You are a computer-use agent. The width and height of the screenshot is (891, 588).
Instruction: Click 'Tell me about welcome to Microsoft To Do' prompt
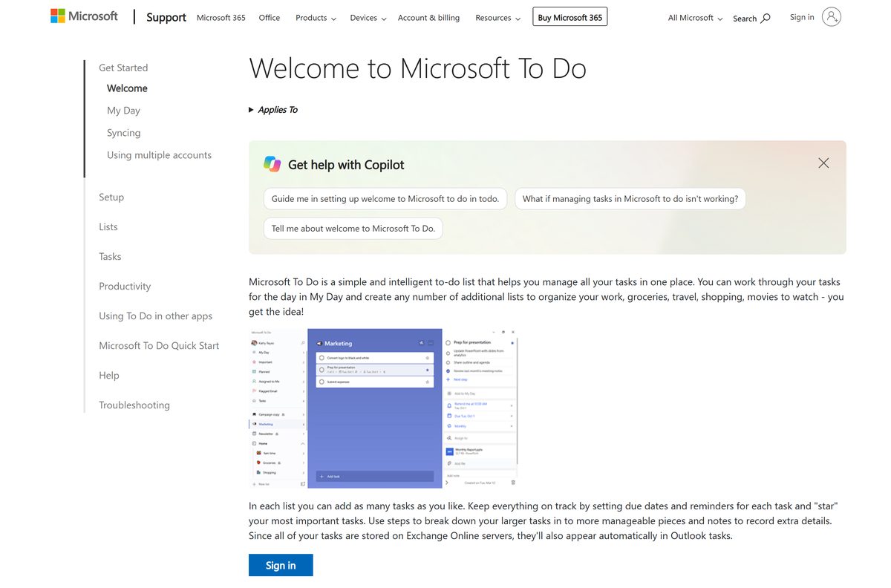pyautogui.click(x=353, y=229)
